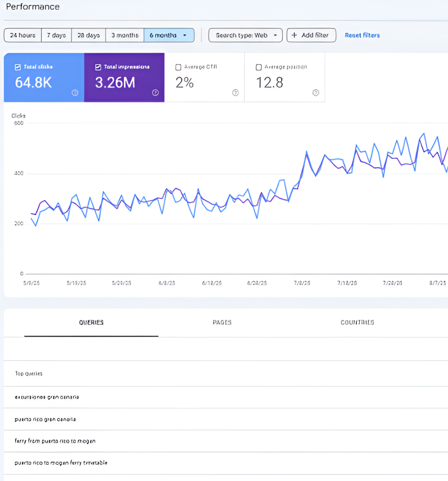The height and width of the screenshot is (481, 448).
Task: Select the 7 days date range
Action: (57, 35)
